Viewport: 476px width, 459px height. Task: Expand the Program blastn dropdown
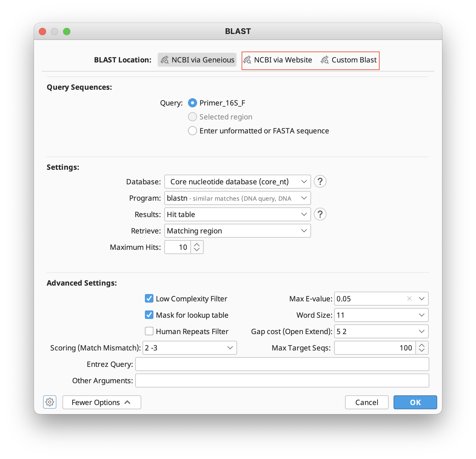coord(237,198)
